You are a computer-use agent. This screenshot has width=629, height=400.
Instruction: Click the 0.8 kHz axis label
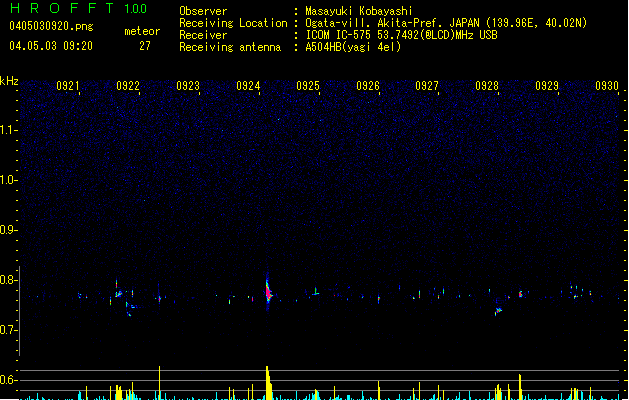9,280
